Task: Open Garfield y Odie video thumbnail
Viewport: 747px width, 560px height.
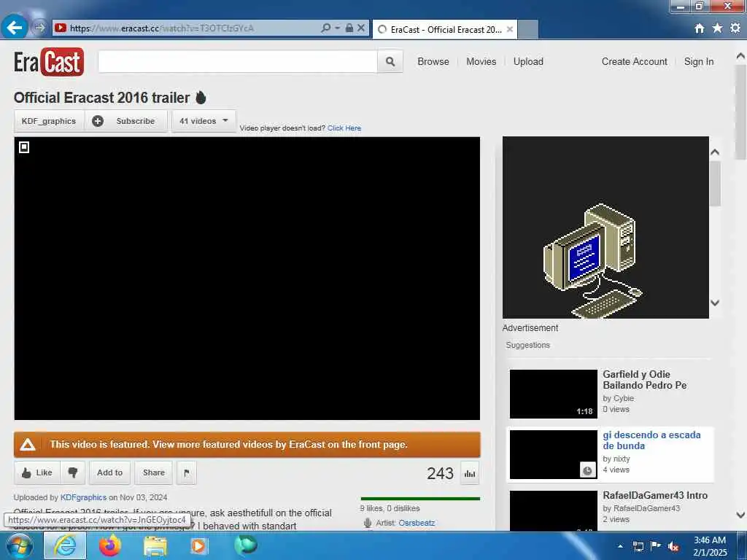Action: [553, 394]
